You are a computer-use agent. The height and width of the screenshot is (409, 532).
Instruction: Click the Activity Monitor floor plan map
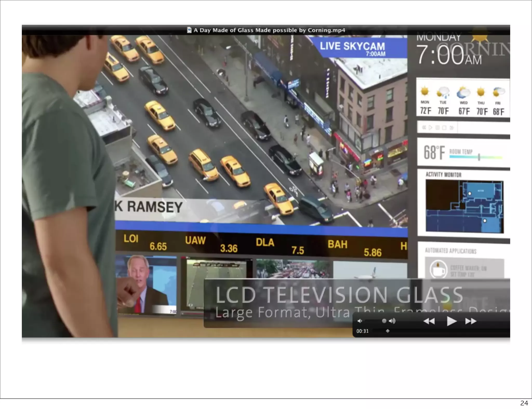pos(464,207)
